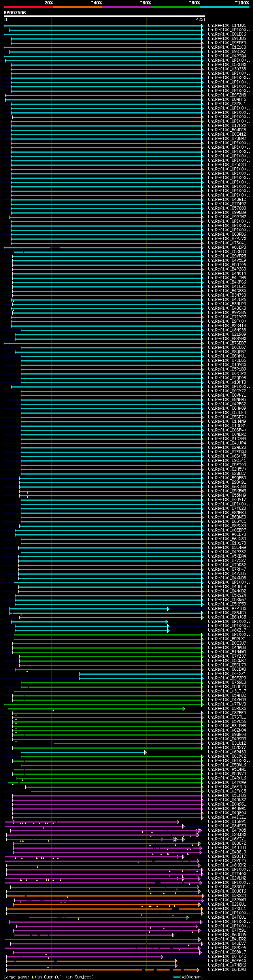Open hit UniRef100_A8XZJ7
This screenshot has height=980, width=253.
pos(227,630)
